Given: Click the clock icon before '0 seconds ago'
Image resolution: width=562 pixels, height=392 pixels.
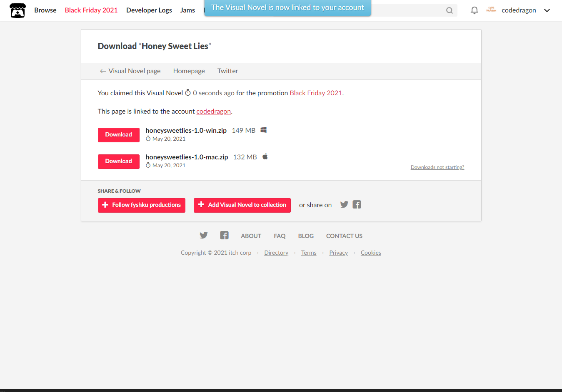Looking at the screenshot, I should (188, 92).
